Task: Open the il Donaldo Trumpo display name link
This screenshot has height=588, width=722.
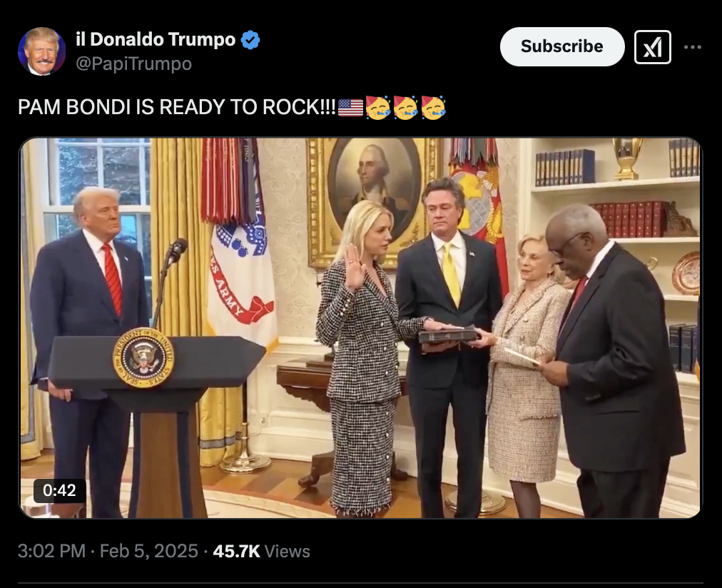Action: coord(156,39)
